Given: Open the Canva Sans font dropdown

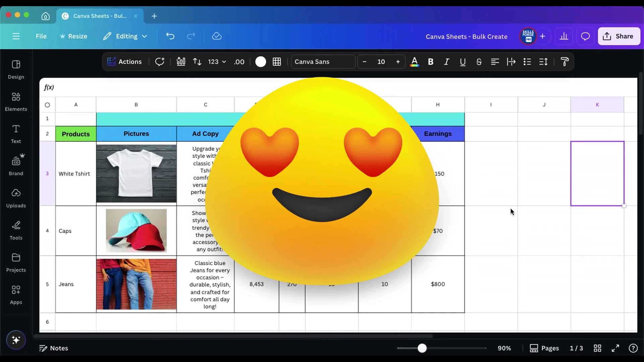Looking at the screenshot, I should point(323,62).
